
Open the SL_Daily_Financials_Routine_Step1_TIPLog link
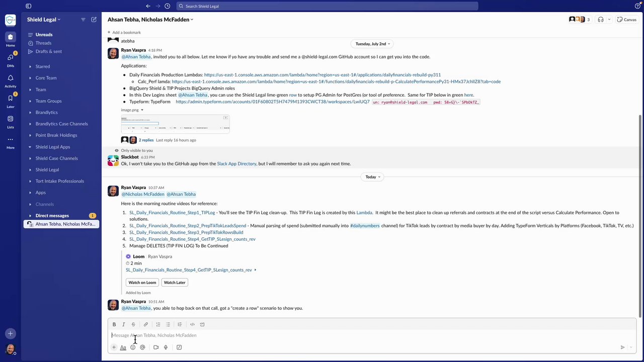tap(172, 213)
